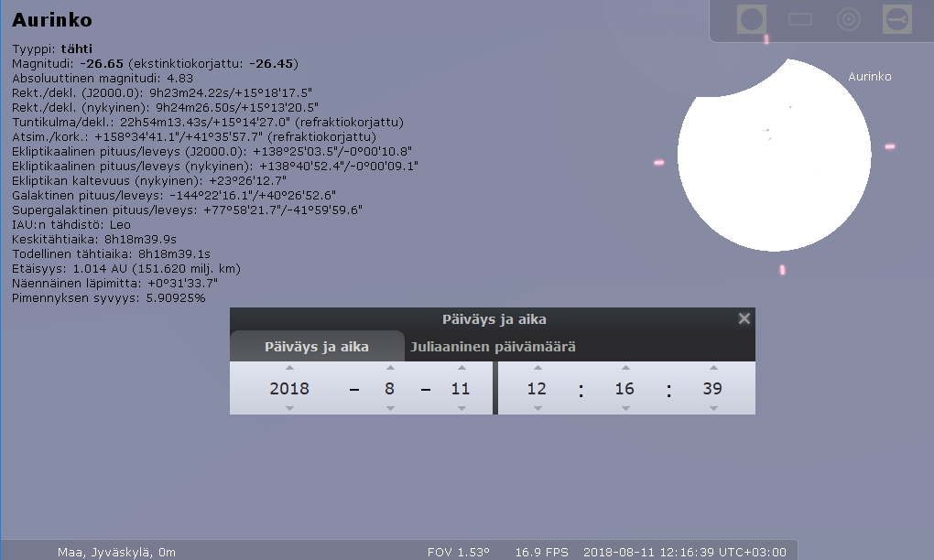Screen dimensions: 934x560
Task: Increase the minutes with up arrow
Action: (x=624, y=368)
